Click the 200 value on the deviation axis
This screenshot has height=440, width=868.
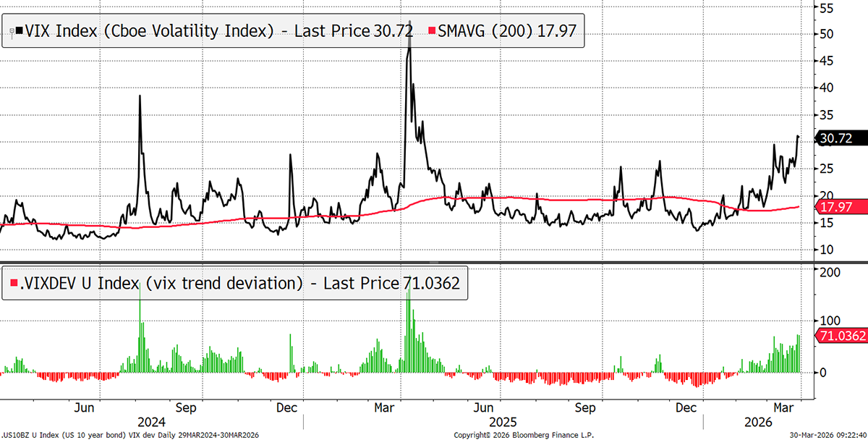pos(829,272)
